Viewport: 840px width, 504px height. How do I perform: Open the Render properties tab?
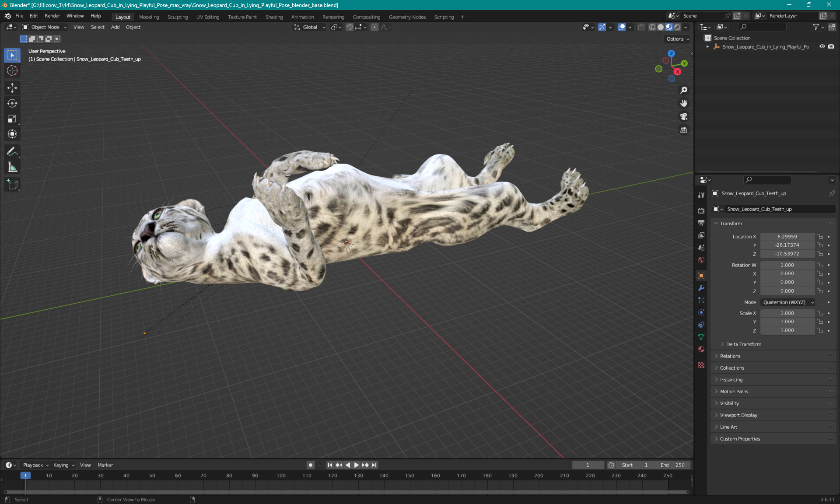701,210
